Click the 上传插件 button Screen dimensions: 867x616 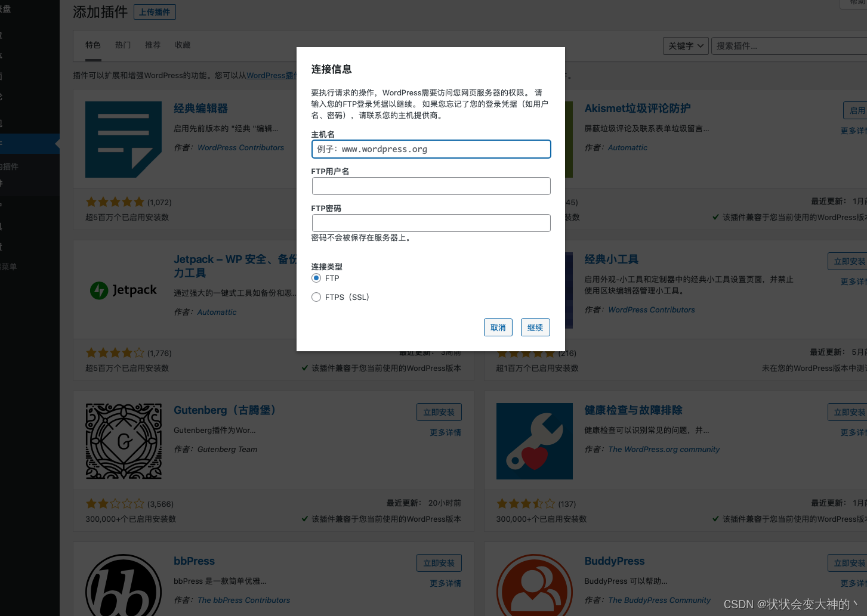point(155,12)
